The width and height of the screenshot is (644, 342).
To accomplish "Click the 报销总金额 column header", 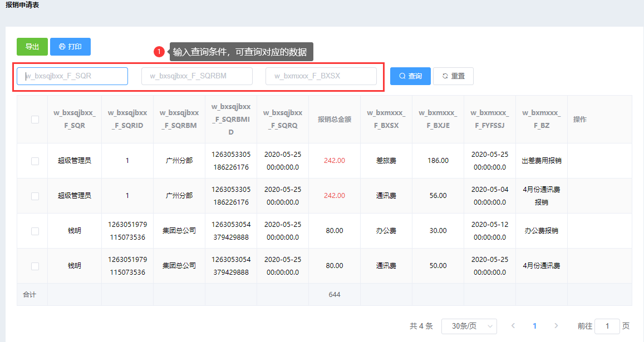I will [x=335, y=120].
